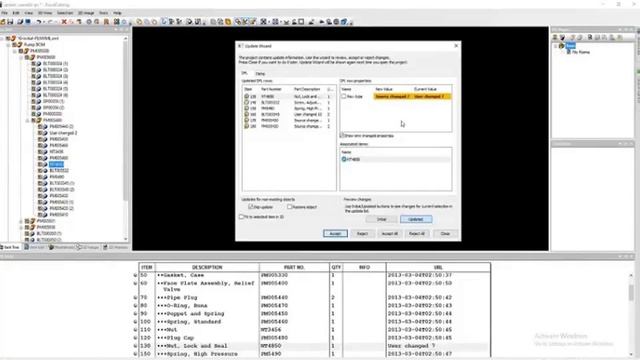640x360 pixels.
Task: Collapse the PM005000 tree node
Action: tap(15, 51)
